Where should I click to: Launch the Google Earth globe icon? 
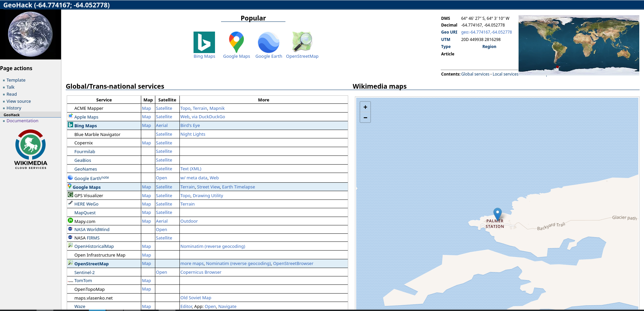(269, 42)
